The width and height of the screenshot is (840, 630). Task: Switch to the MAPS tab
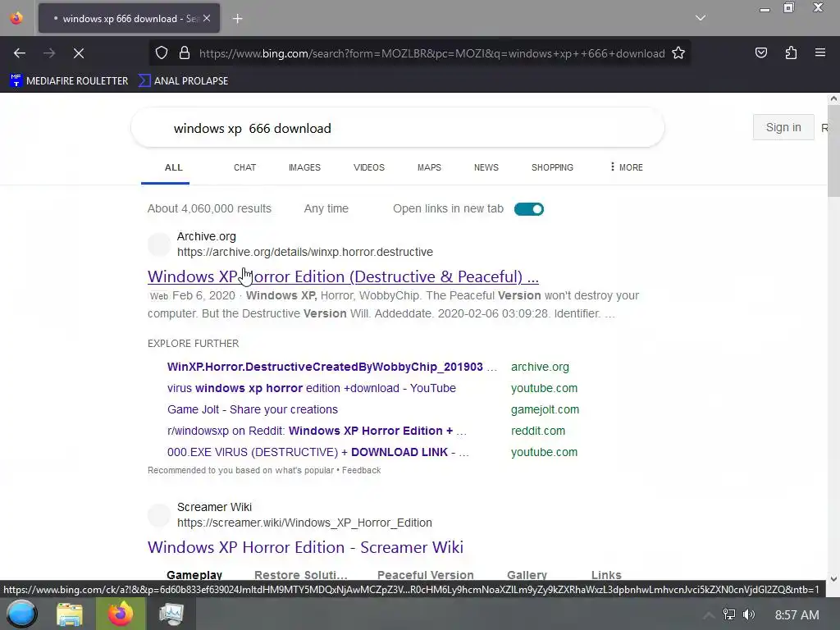point(429,167)
